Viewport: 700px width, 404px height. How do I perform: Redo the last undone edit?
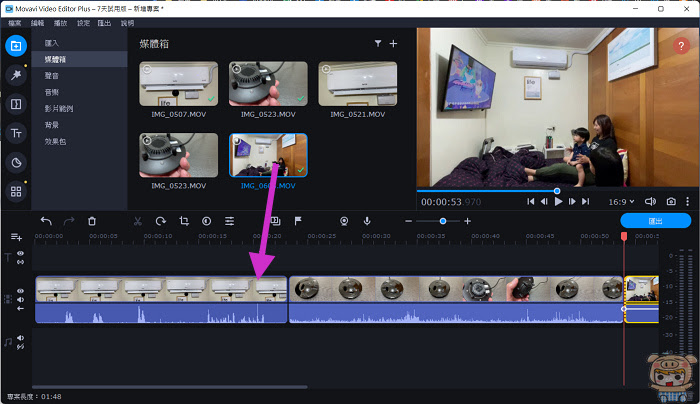69,221
